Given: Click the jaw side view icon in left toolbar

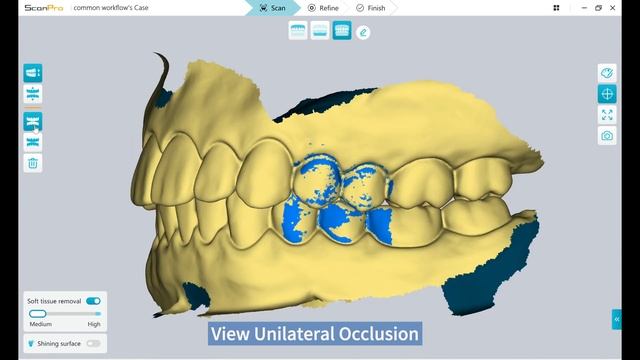Looking at the screenshot, I should [x=33, y=73].
